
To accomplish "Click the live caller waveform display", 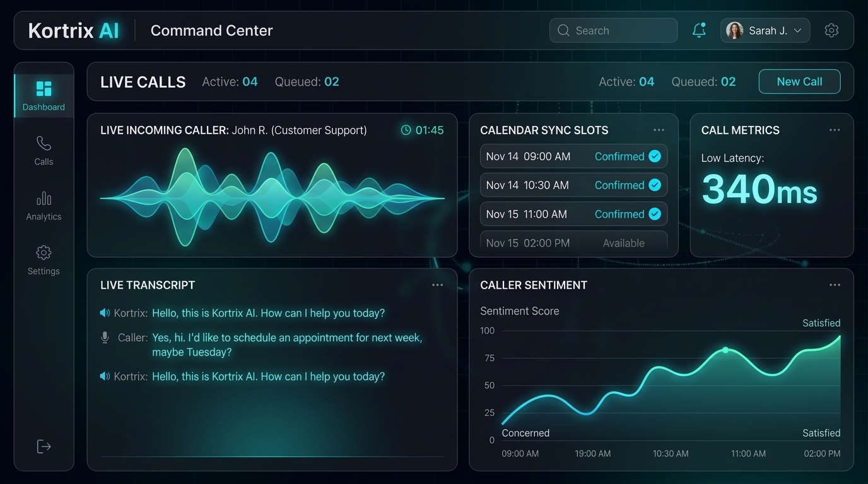I will (x=272, y=198).
